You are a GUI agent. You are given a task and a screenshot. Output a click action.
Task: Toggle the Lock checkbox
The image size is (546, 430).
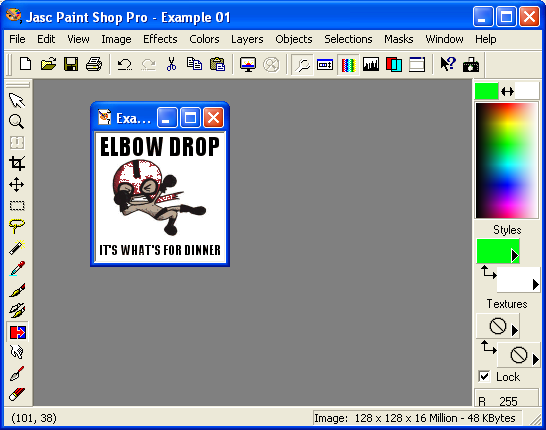coord(484,376)
